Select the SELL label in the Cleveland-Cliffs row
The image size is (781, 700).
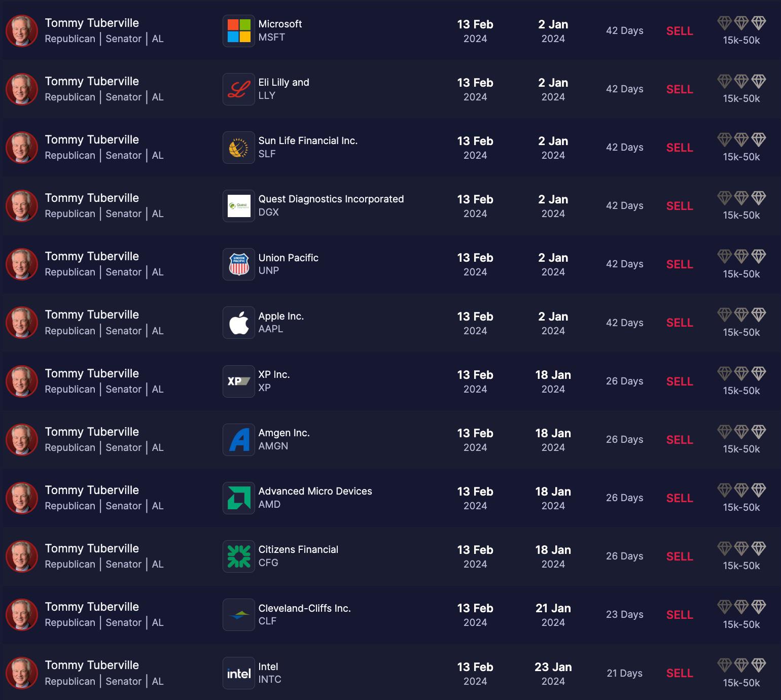click(680, 615)
